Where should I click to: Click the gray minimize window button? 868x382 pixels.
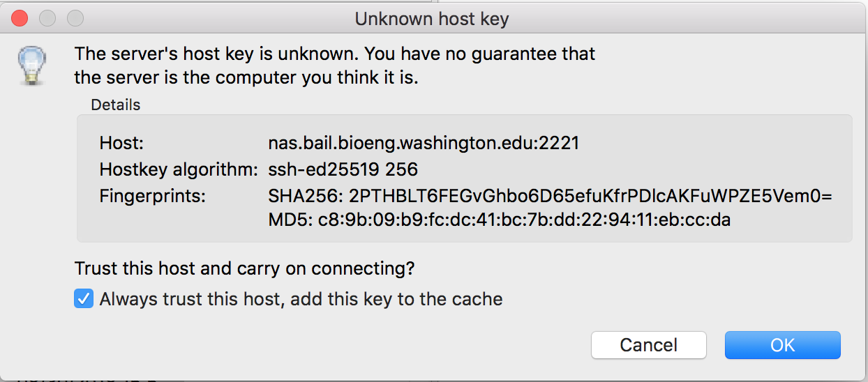click(47, 18)
